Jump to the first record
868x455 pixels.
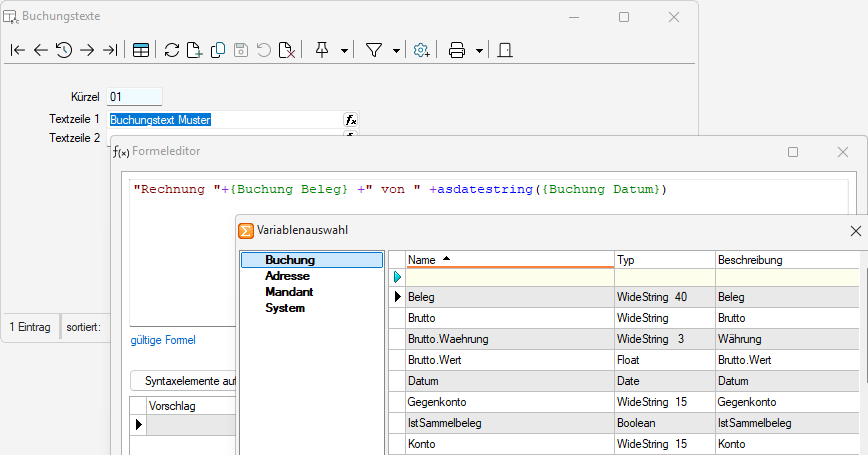pos(18,50)
